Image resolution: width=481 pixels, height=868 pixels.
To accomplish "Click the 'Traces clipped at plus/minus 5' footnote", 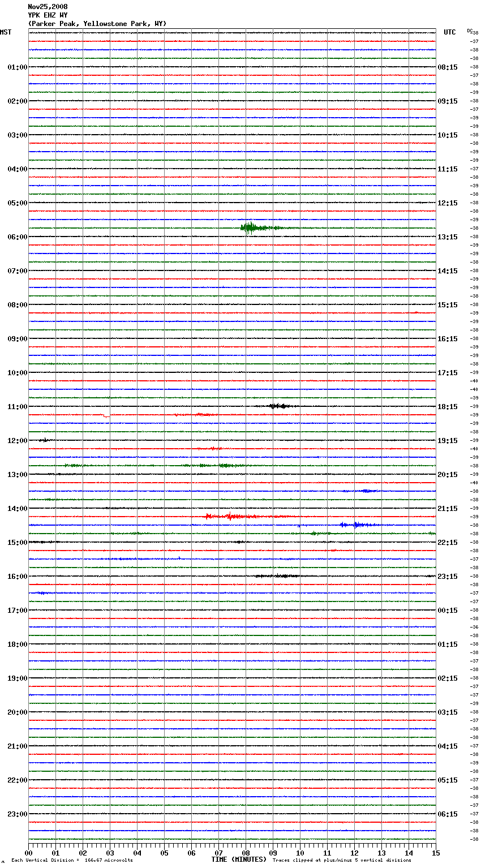I will tap(342, 861).
